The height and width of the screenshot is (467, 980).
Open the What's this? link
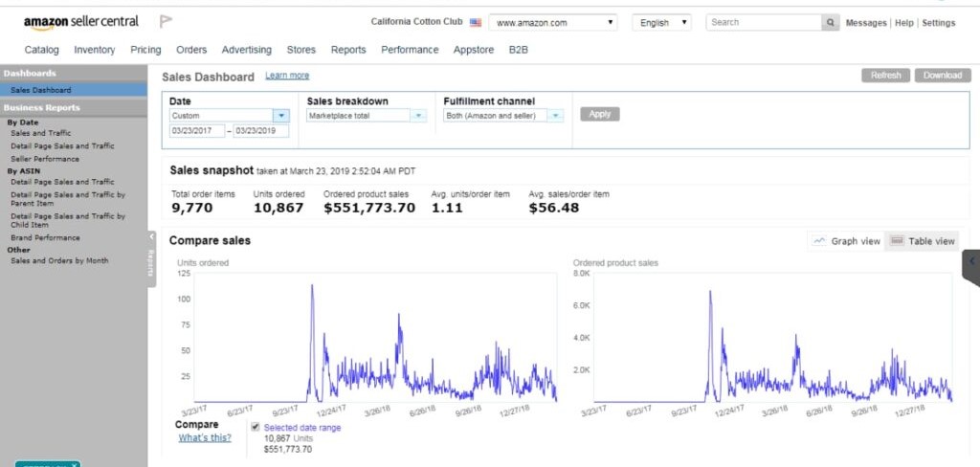click(205, 437)
